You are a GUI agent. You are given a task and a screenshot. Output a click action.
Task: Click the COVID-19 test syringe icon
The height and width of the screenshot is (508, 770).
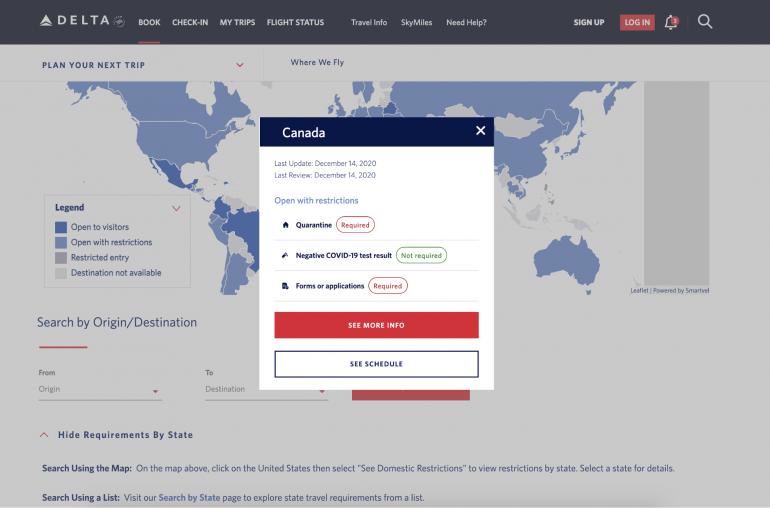pos(285,256)
